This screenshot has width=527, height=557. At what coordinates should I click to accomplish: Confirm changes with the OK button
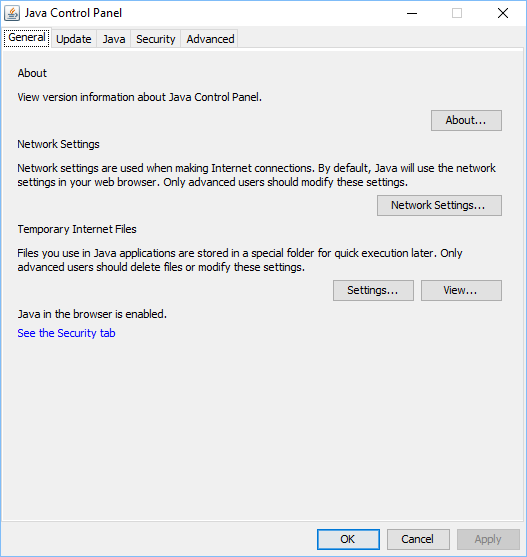(348, 539)
